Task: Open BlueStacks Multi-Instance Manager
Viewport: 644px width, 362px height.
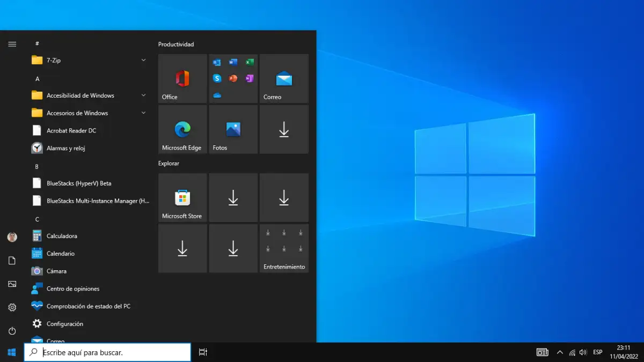Action: (91, 201)
